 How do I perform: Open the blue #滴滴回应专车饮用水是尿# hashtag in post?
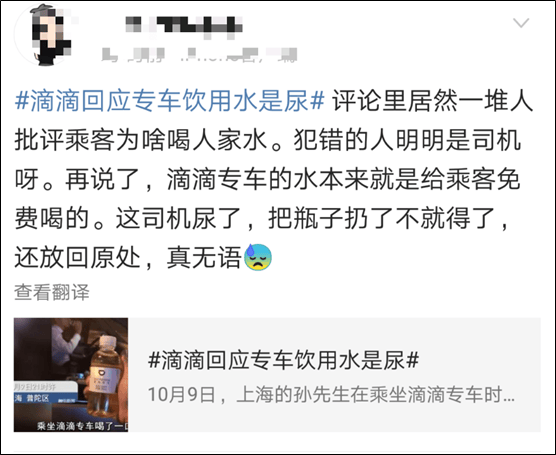click(169, 101)
